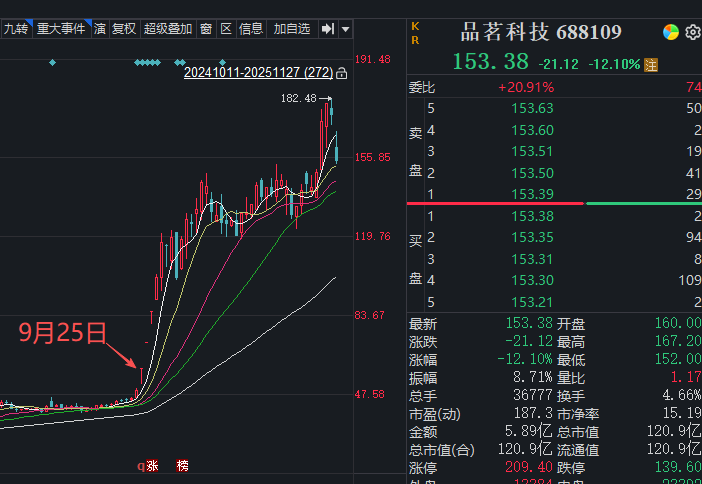The image size is (702, 484).
Task: Click the KR marker beside stock name
Action: (x=415, y=34)
